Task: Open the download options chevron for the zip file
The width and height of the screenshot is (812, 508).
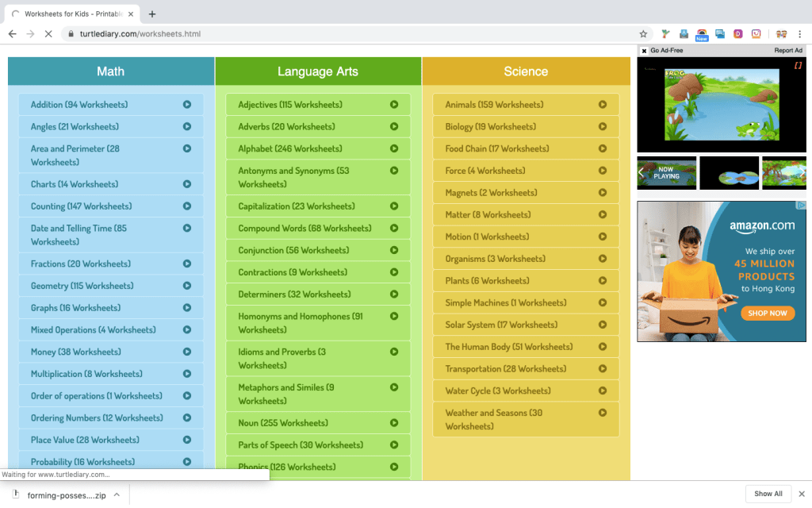Action: 117,495
